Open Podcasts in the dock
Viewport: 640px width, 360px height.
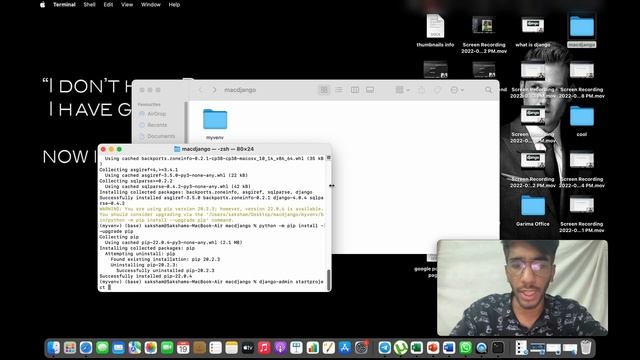280,348
